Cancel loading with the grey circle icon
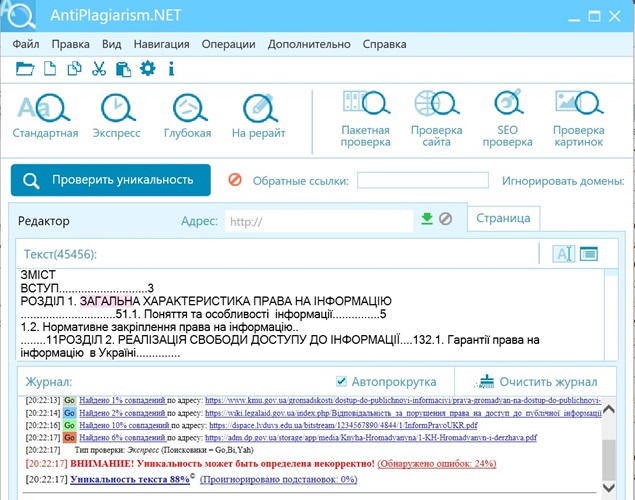635x500 pixels. [x=445, y=219]
